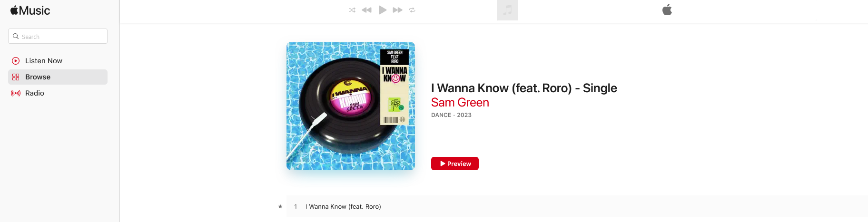Screen dimensions: 868x222
Task: Skip to previous track
Action: click(x=366, y=10)
